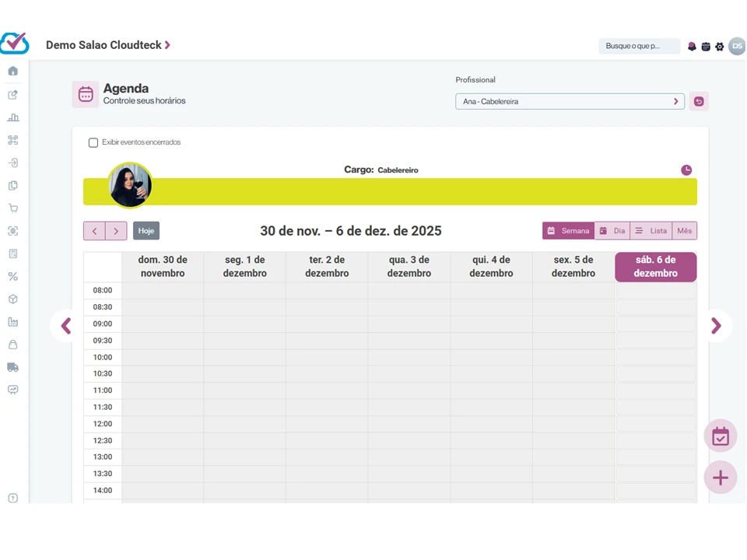Open the notifications bell icon
Screen dimensions: 747x560
click(x=692, y=47)
